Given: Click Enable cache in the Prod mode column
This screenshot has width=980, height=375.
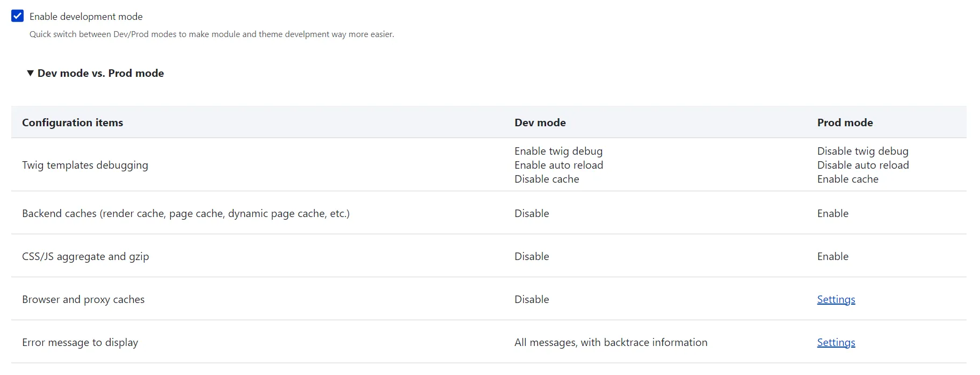Looking at the screenshot, I should pyautogui.click(x=847, y=179).
